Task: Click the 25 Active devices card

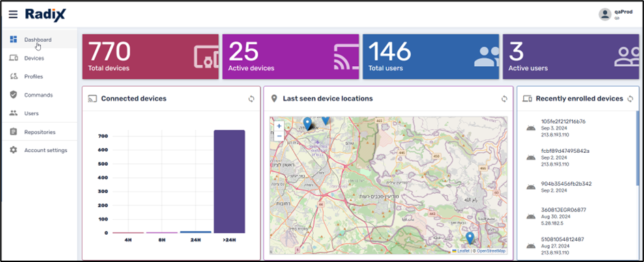Action: point(291,57)
